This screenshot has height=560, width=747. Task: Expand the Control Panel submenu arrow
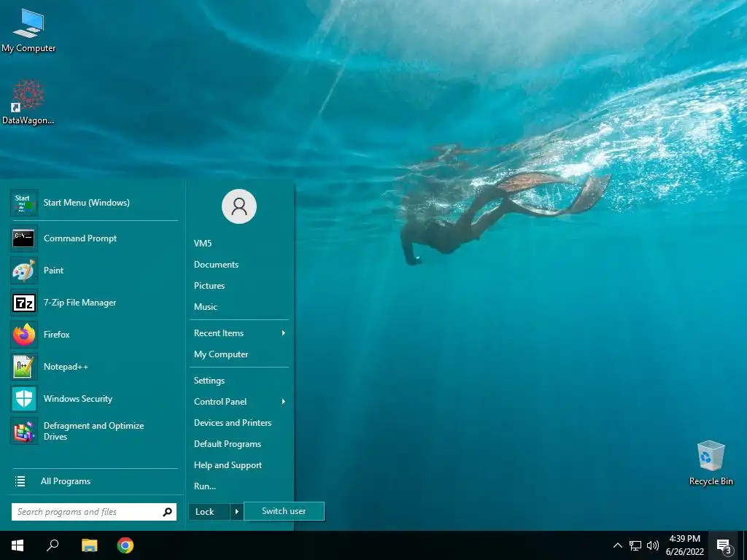(x=284, y=402)
